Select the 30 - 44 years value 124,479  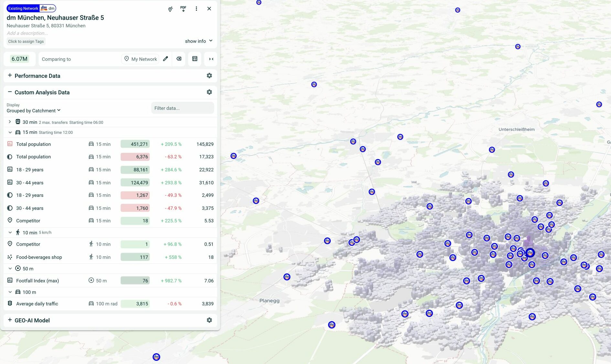tap(135, 183)
